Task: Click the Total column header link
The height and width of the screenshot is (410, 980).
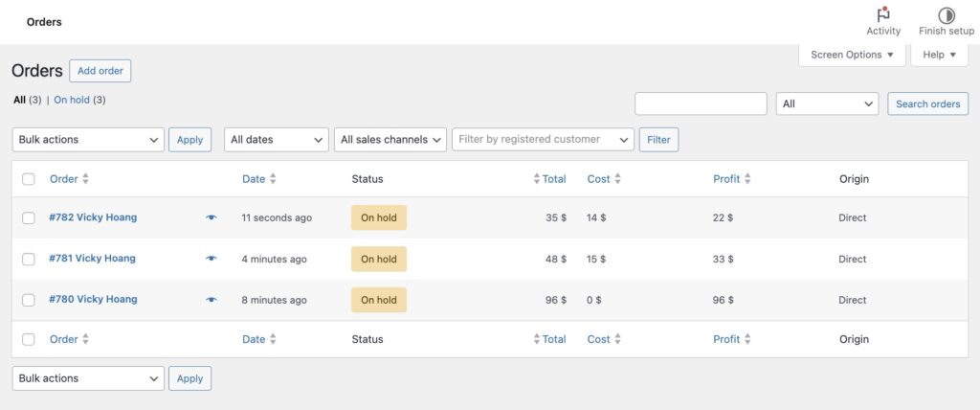Action: tap(554, 179)
